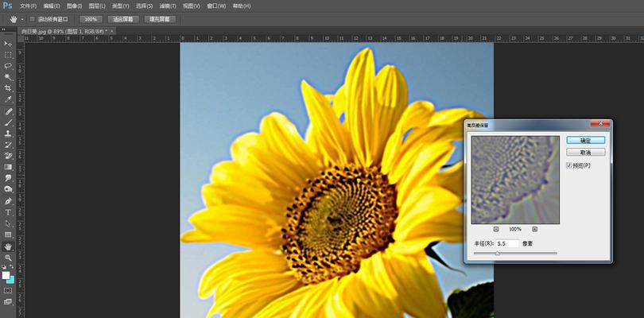
Task: Select the Healing Brush tool
Action: [8, 111]
